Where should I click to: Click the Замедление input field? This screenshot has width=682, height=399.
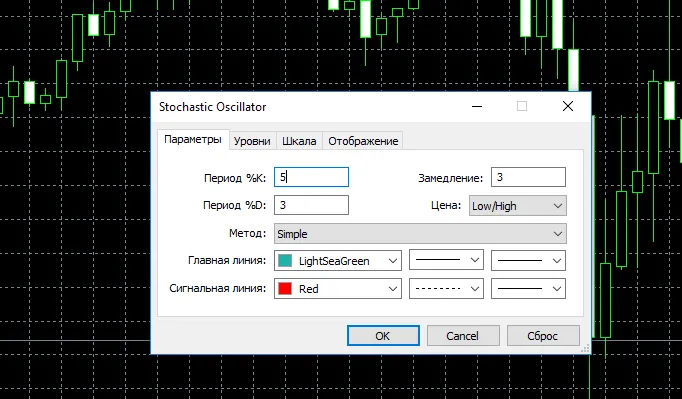coord(528,177)
